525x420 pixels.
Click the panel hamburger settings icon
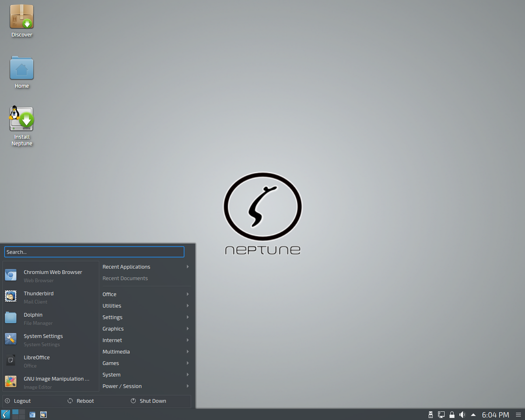(518, 415)
